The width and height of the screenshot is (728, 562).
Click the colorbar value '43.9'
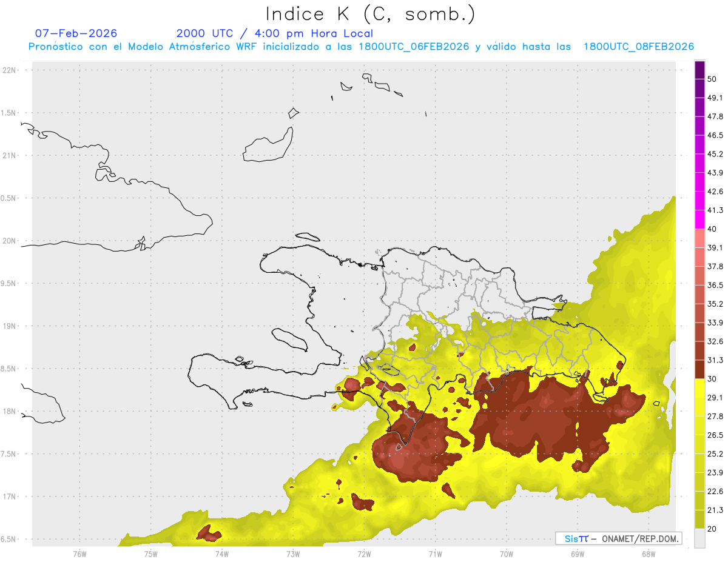(715, 173)
